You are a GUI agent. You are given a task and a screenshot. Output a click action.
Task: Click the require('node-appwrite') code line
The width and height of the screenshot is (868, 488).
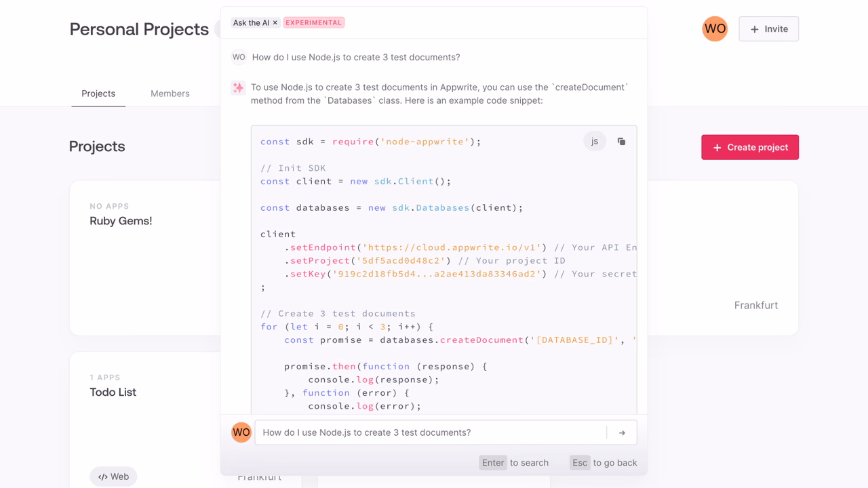[370, 142]
